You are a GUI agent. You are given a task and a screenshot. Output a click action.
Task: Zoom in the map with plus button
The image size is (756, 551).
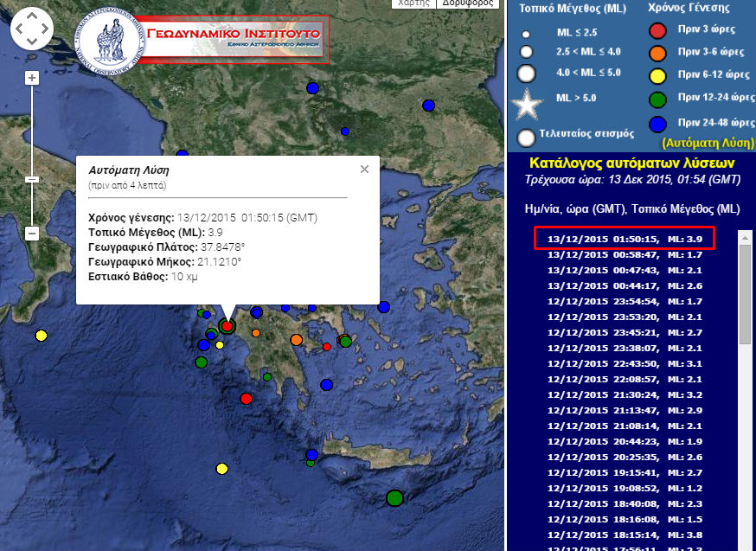coord(32,78)
